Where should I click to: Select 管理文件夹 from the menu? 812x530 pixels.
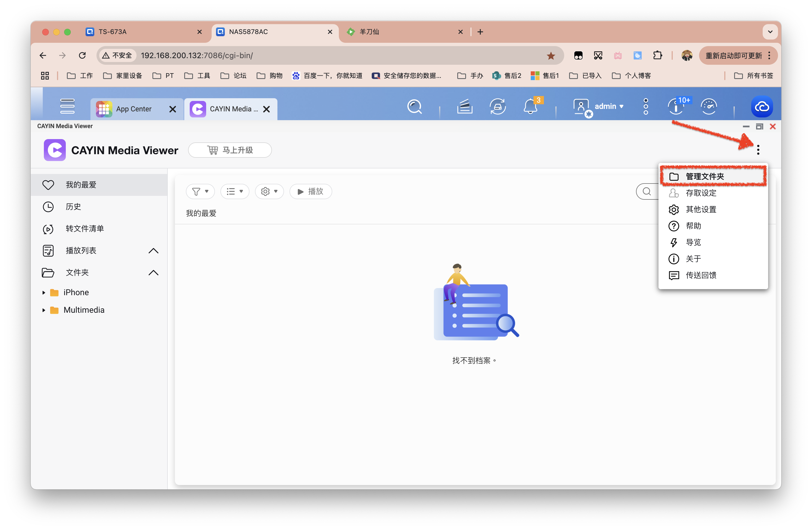tap(705, 177)
